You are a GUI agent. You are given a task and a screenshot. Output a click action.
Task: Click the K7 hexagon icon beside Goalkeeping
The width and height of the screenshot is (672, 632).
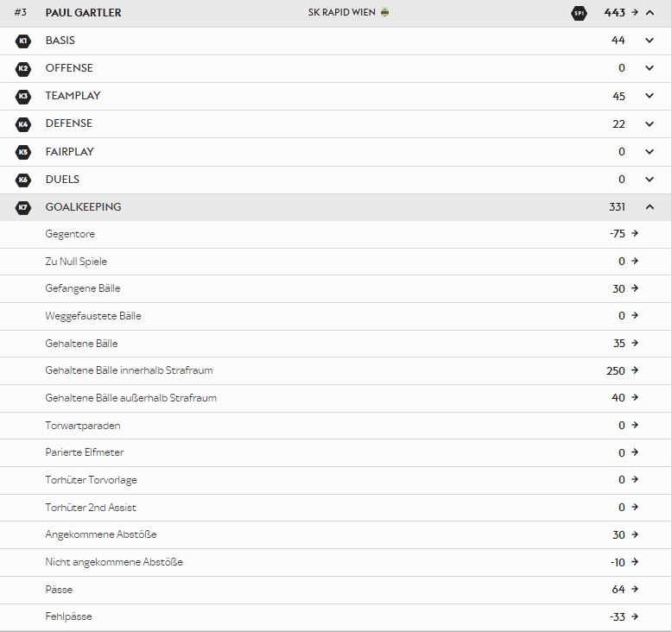tap(23, 207)
